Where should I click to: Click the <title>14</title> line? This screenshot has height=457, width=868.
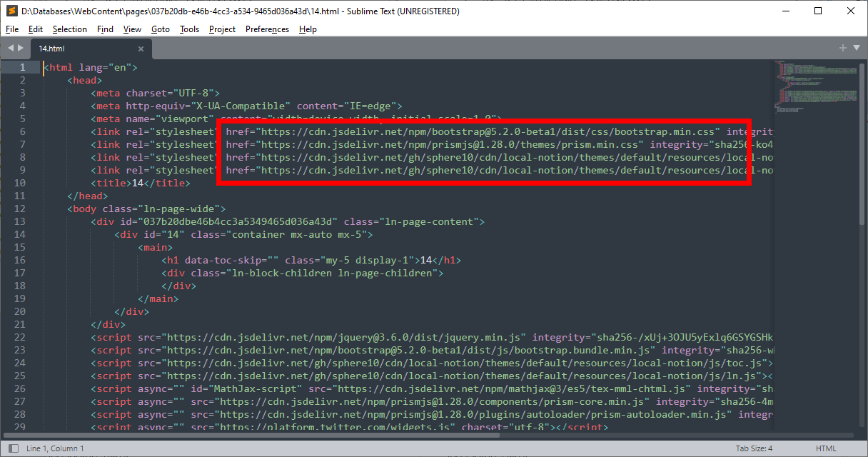tap(141, 183)
